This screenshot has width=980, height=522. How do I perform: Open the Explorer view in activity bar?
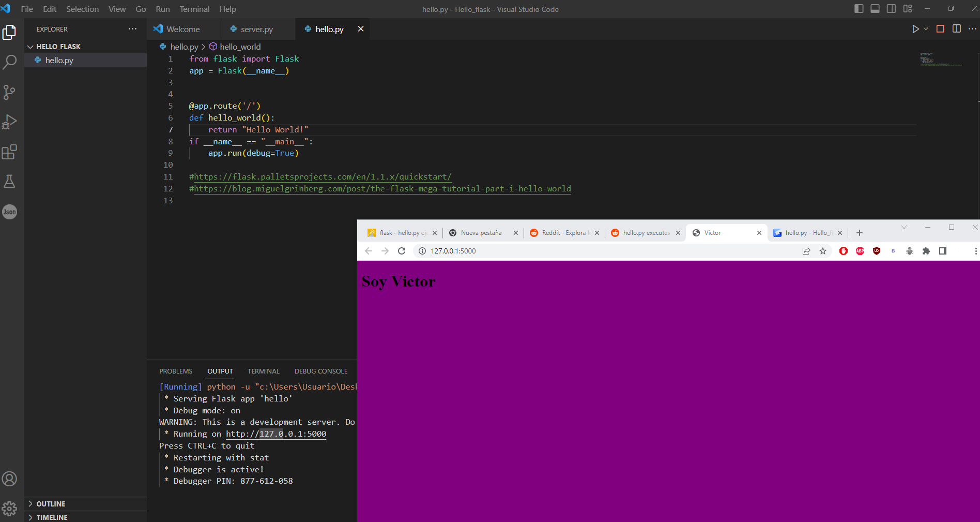point(9,32)
